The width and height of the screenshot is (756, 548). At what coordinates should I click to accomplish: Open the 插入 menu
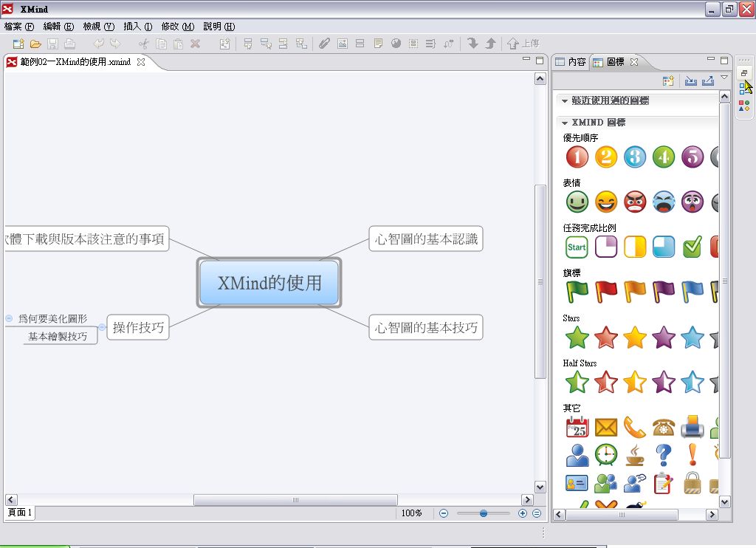pos(138,27)
